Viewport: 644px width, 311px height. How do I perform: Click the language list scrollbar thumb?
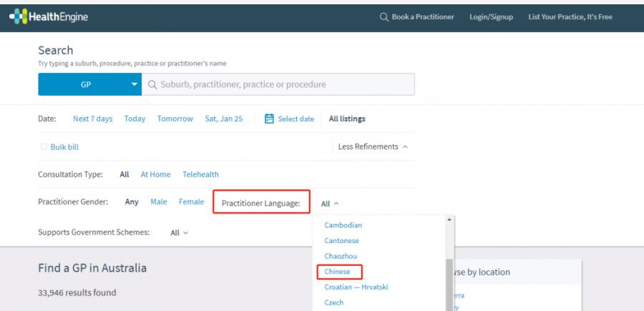pos(449,285)
